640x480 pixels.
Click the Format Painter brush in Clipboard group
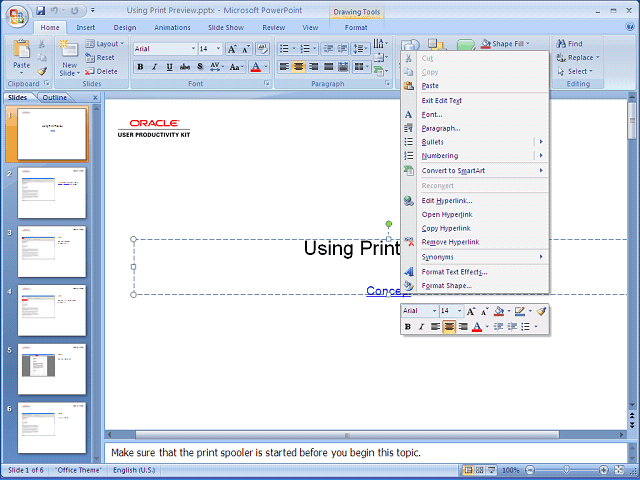point(42,72)
